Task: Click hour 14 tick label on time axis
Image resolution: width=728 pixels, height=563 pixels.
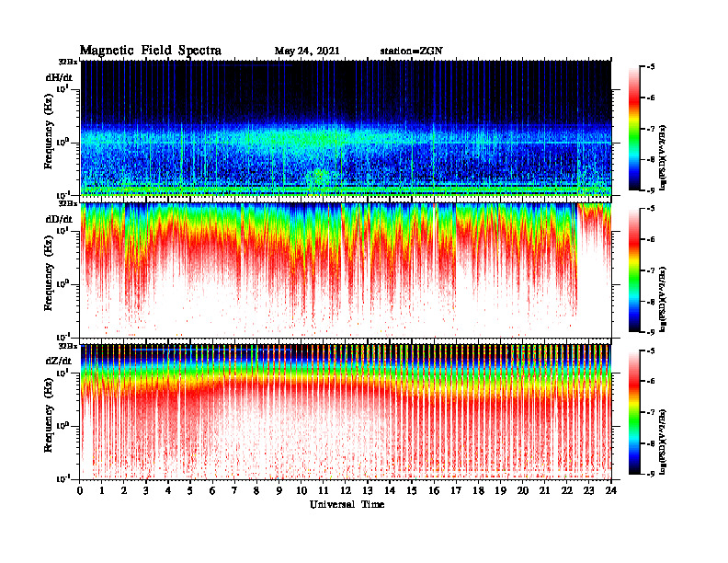Action: point(390,491)
